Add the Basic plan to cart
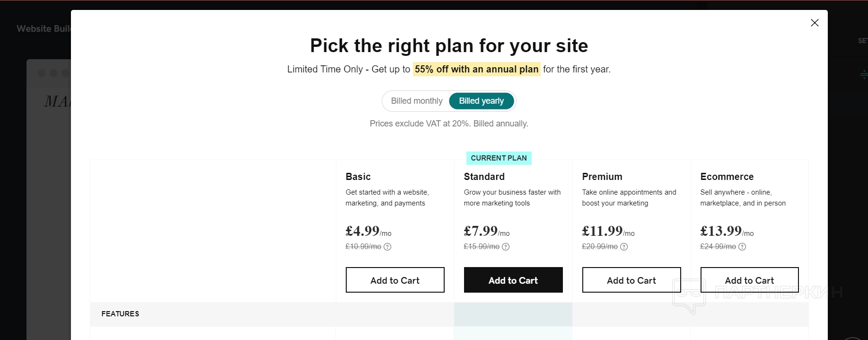 pyautogui.click(x=395, y=280)
